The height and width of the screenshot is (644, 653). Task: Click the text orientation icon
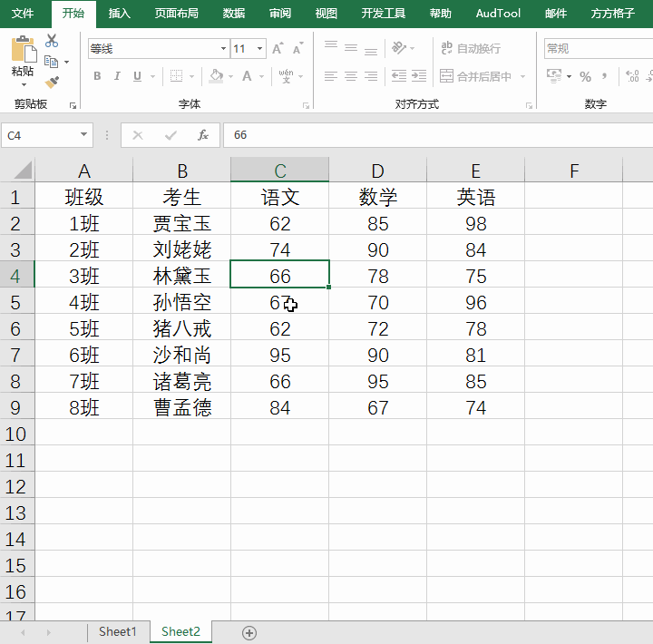click(399, 48)
